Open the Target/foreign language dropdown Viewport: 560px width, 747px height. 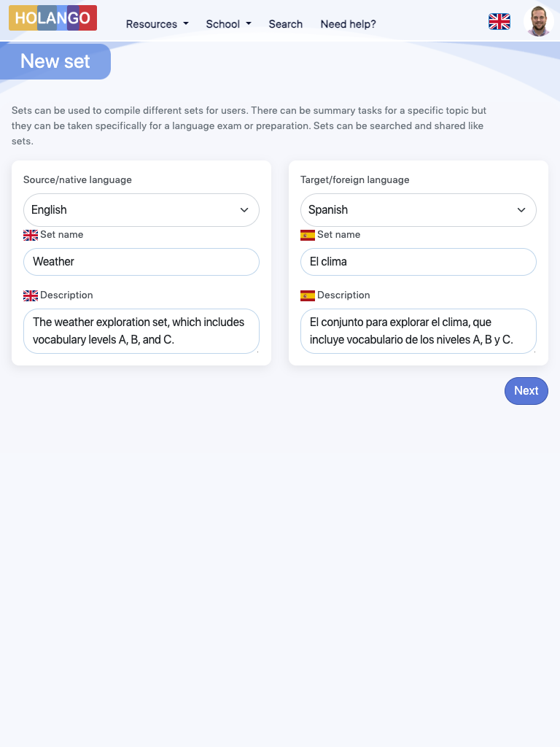pos(419,210)
